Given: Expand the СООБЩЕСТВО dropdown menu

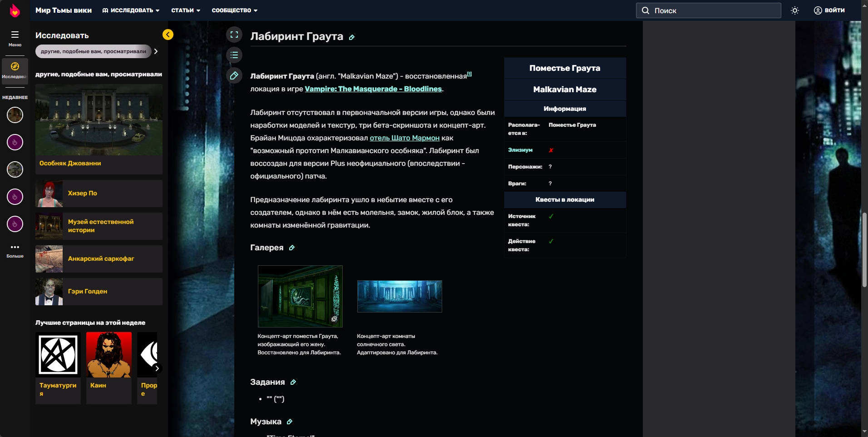Looking at the screenshot, I should point(235,10).
